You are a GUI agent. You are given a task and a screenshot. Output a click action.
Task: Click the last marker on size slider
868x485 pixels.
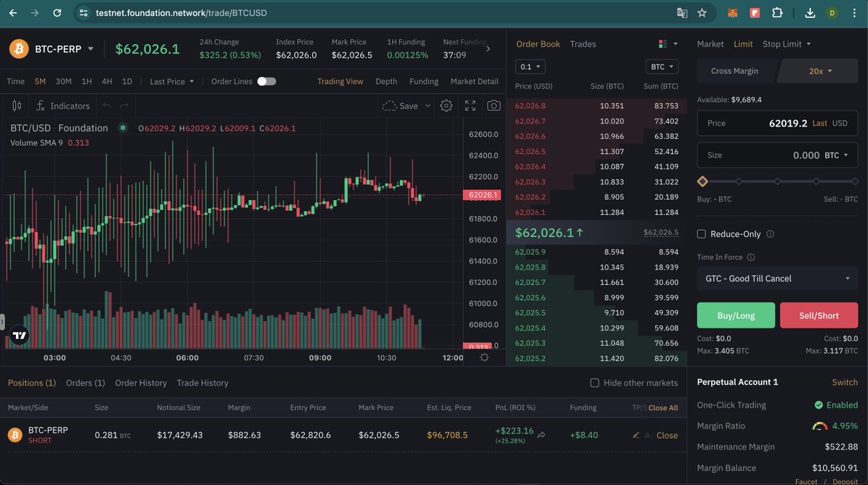point(854,181)
